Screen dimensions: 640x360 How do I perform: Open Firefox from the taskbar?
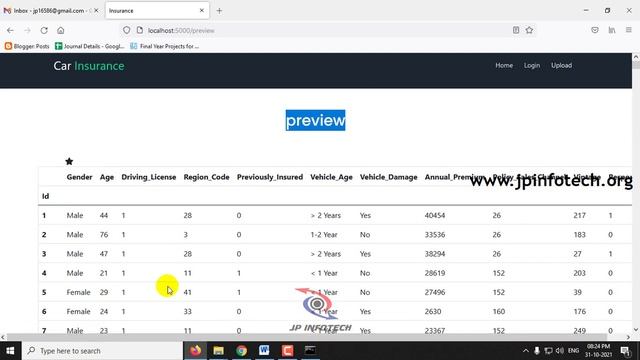(x=196, y=351)
